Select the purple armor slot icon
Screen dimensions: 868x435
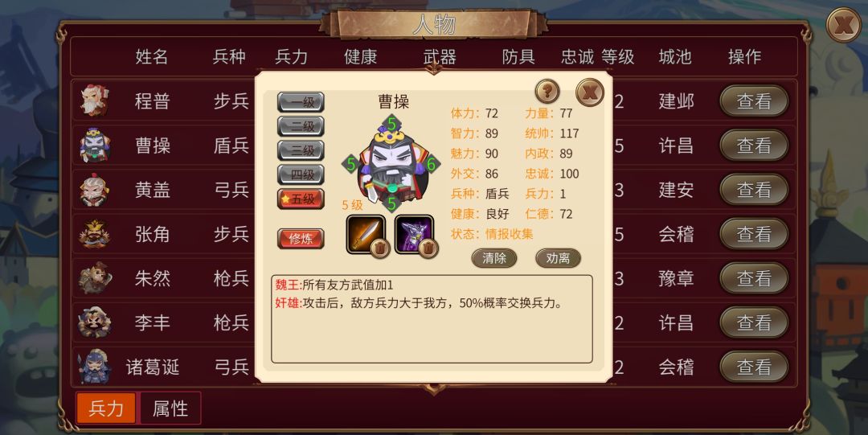[x=414, y=235]
